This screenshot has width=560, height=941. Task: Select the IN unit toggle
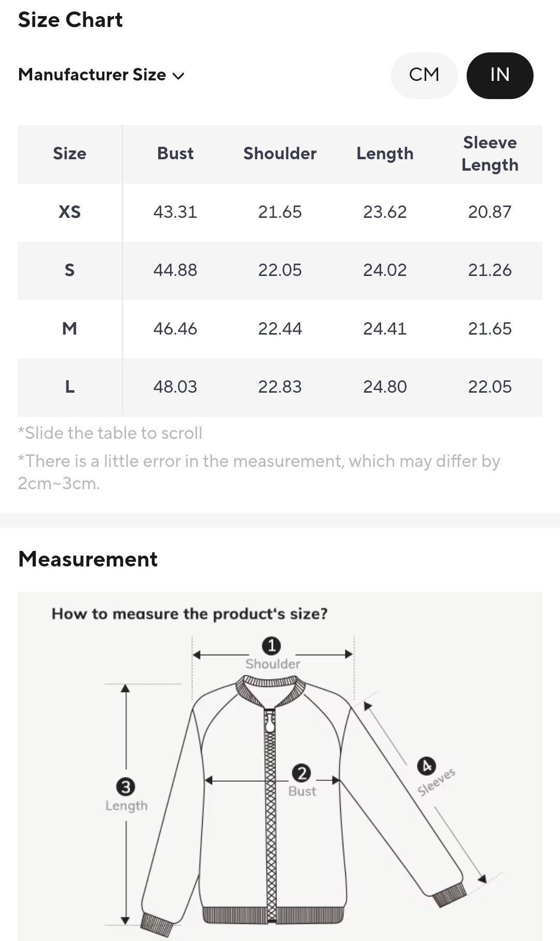tap(499, 75)
